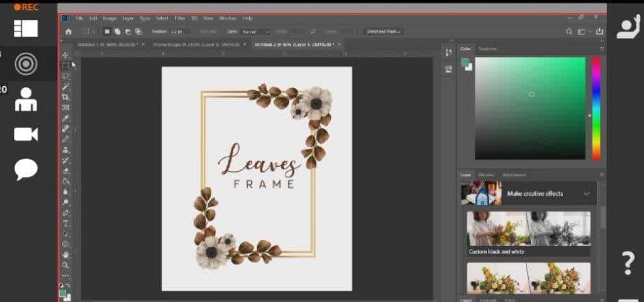644x302 pixels.
Task: Open the recorder's person icon
Action: (26, 99)
